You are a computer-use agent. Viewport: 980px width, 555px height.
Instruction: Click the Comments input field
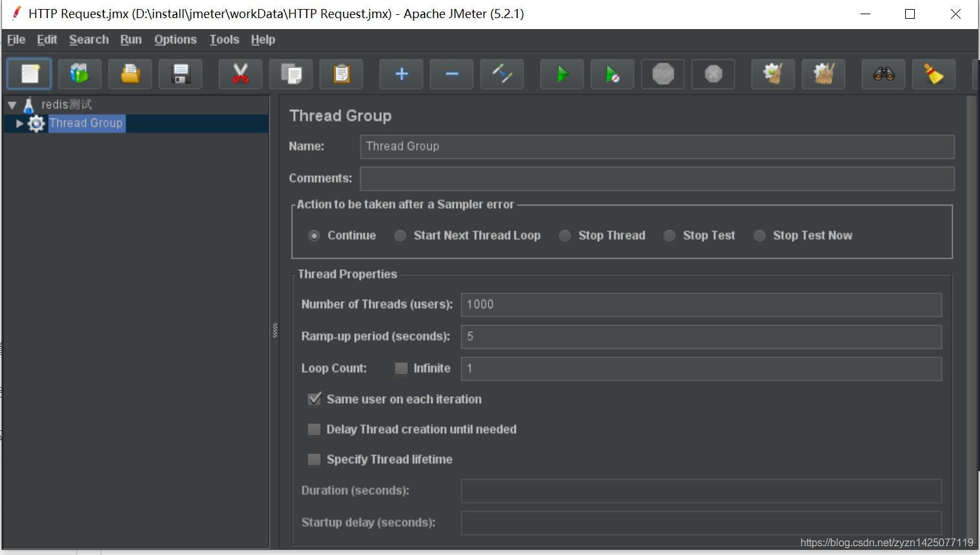pyautogui.click(x=657, y=178)
